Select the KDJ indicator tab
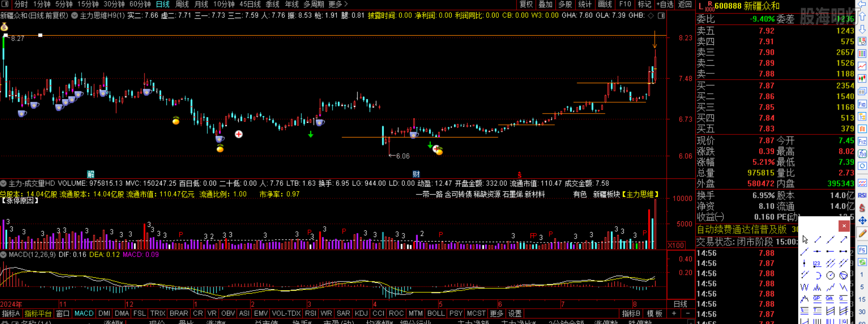This screenshot has width=868, height=324. click(361, 313)
